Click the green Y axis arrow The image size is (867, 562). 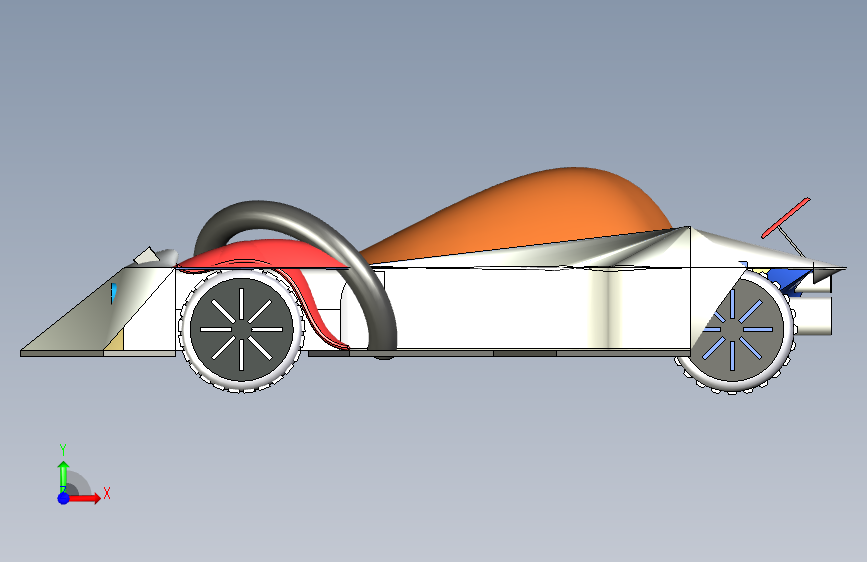[63, 476]
